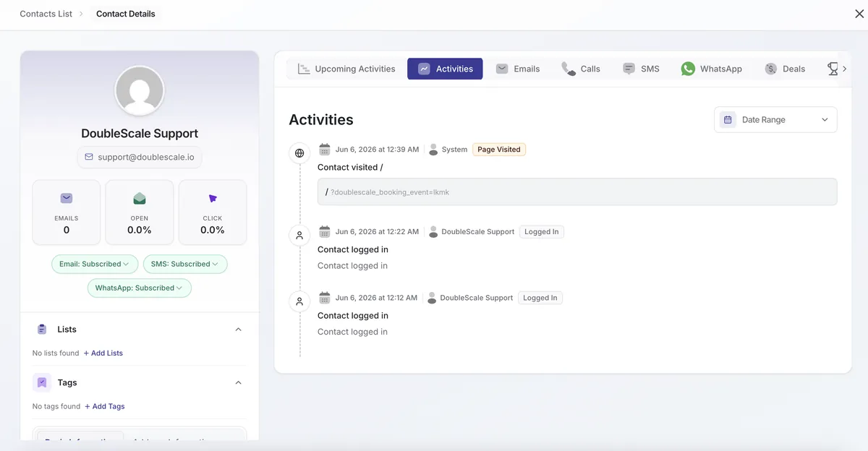Close the contact details panel with X

pyautogui.click(x=859, y=14)
